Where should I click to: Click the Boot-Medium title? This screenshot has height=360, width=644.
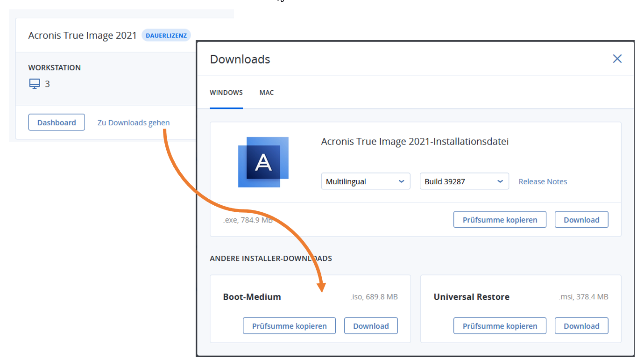pos(252,297)
